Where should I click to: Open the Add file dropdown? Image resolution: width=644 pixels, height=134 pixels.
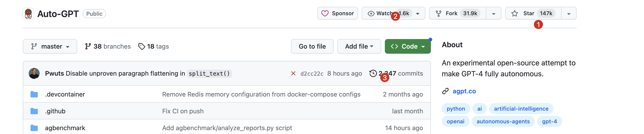pyautogui.click(x=359, y=46)
